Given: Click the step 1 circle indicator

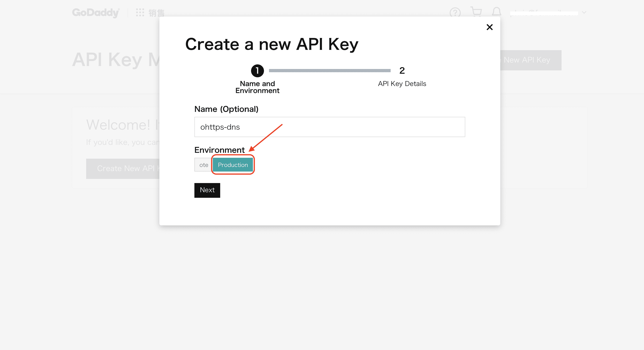Looking at the screenshot, I should pyautogui.click(x=257, y=71).
